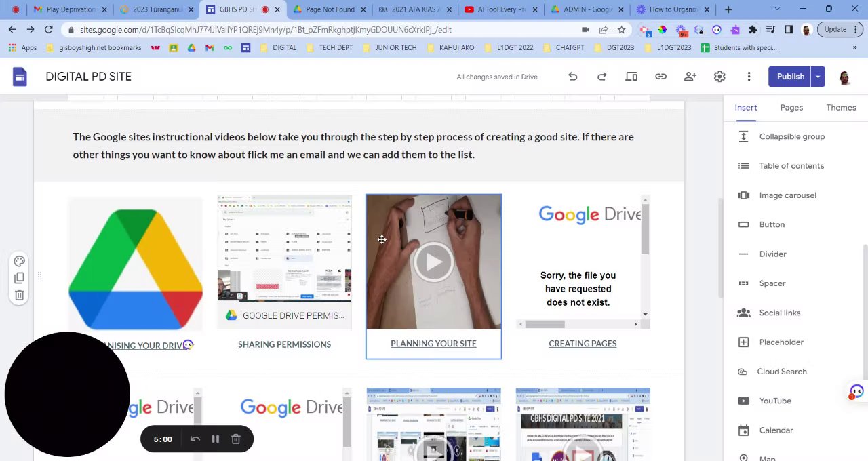Select the instructional videos intro paragraph
This screenshot has height=461, width=868.
(353, 146)
